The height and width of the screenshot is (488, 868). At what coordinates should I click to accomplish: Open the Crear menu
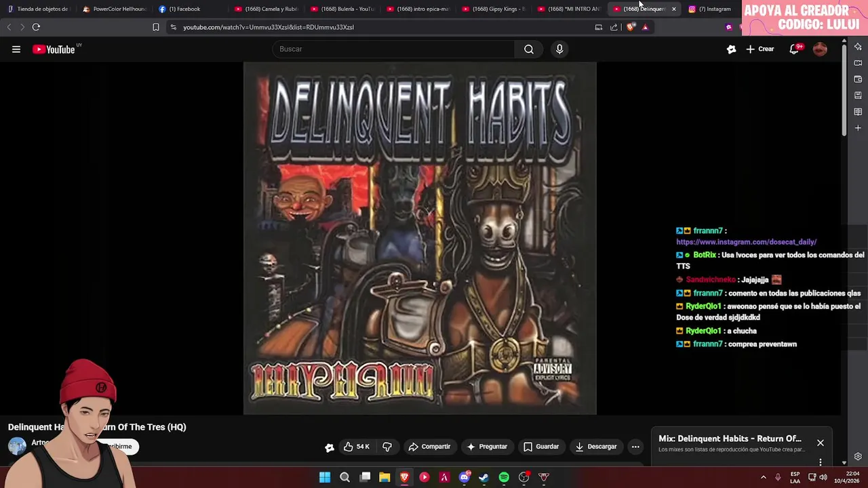[760, 49]
